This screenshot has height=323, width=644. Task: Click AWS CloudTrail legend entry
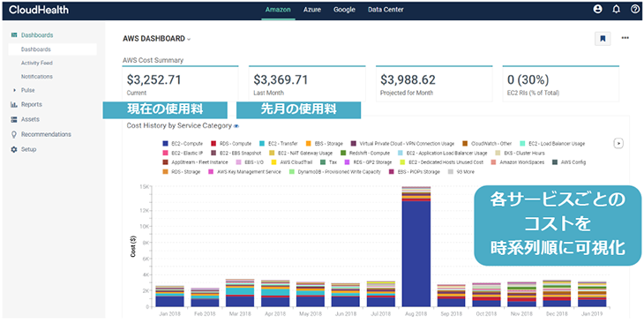[x=292, y=162]
